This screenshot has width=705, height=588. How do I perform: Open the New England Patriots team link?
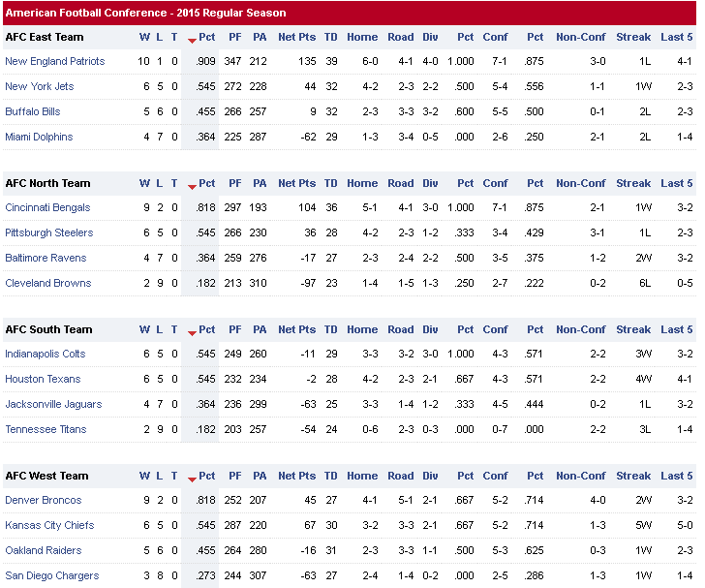point(55,61)
